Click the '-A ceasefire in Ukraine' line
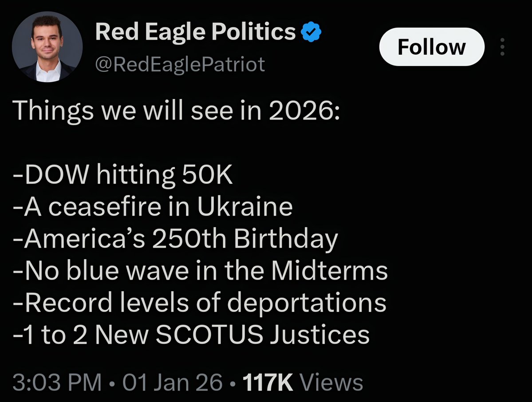The width and height of the screenshot is (532, 402). [x=153, y=207]
